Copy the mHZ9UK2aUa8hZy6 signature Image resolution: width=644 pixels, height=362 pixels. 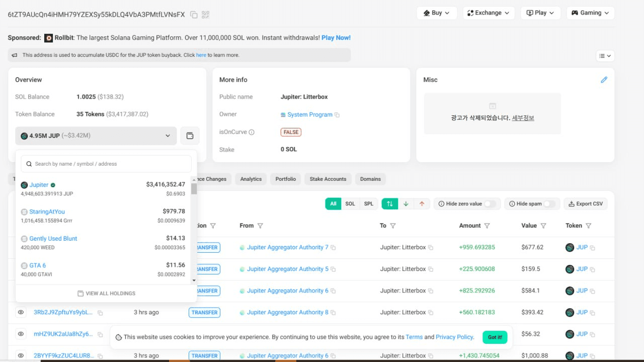(100, 334)
